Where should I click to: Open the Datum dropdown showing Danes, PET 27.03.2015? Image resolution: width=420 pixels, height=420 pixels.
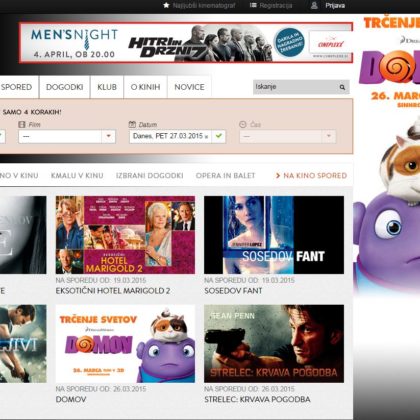click(x=177, y=136)
